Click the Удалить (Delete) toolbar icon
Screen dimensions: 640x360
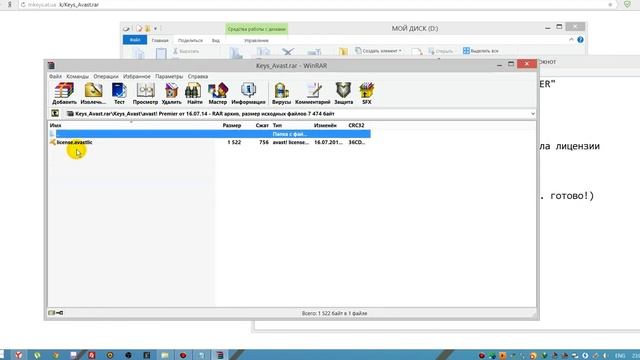(x=171, y=93)
